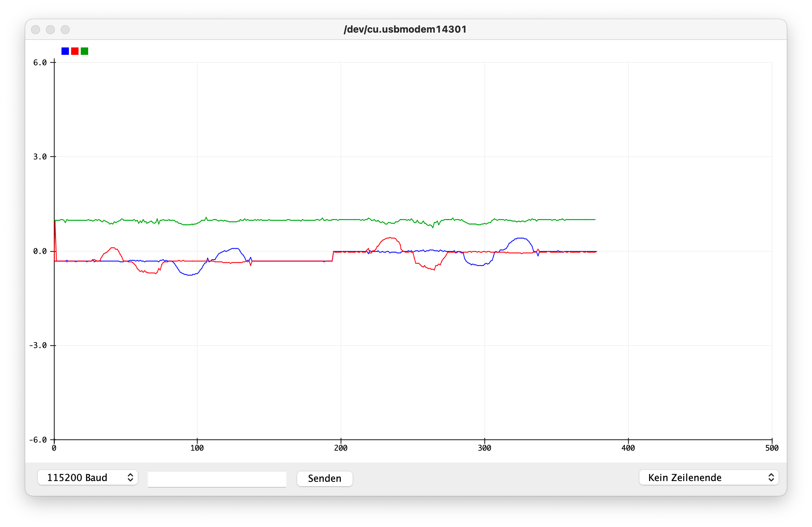The height and width of the screenshot is (527, 812).
Task: Click the window zoom button
Action: (65, 30)
